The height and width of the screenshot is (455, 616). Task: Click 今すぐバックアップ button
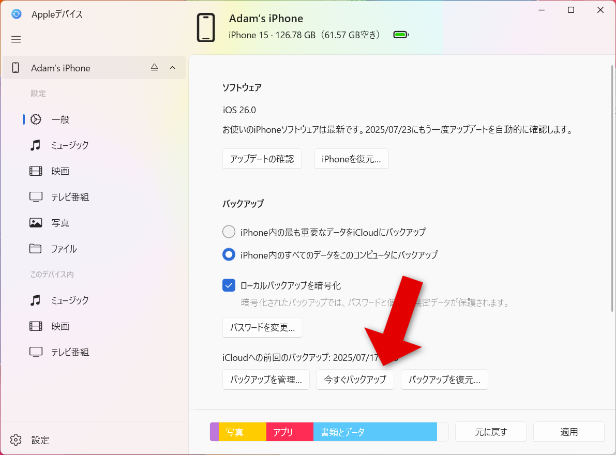pos(355,380)
